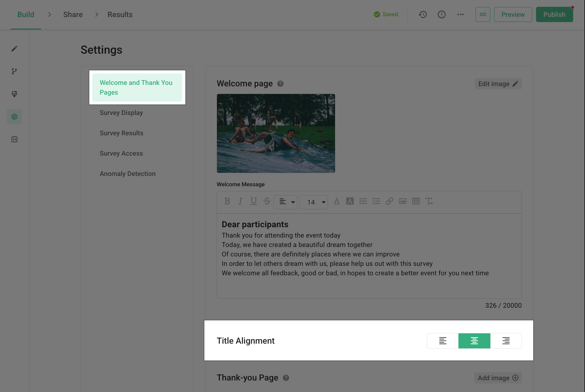Toggle bold formatting in Welcome Message
Viewport: 585px width, 392px height.
tap(227, 201)
